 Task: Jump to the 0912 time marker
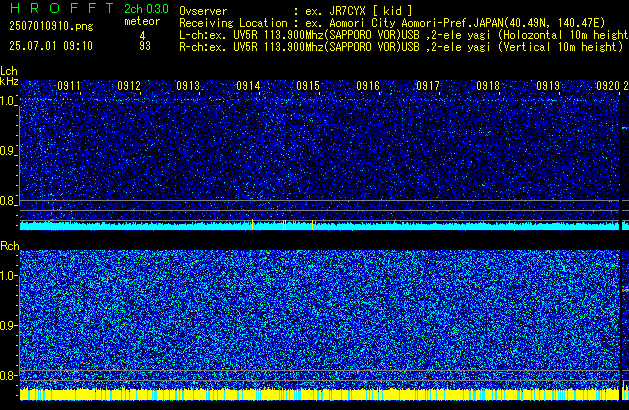tap(129, 86)
